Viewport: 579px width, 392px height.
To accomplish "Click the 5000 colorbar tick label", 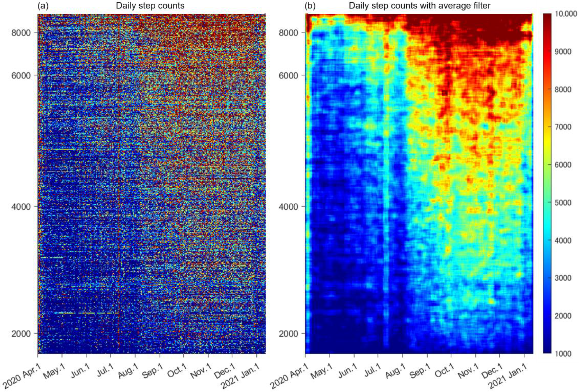I will tap(563, 203).
